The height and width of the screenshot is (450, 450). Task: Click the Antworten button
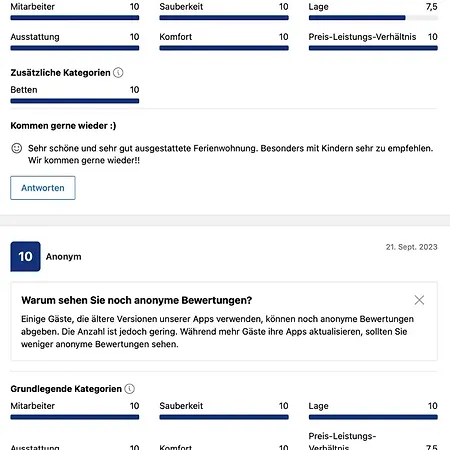pos(43,188)
